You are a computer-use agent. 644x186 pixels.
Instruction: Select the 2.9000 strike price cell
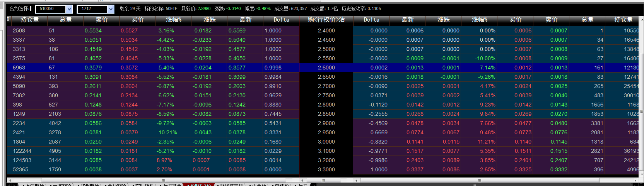pyautogui.click(x=326, y=123)
